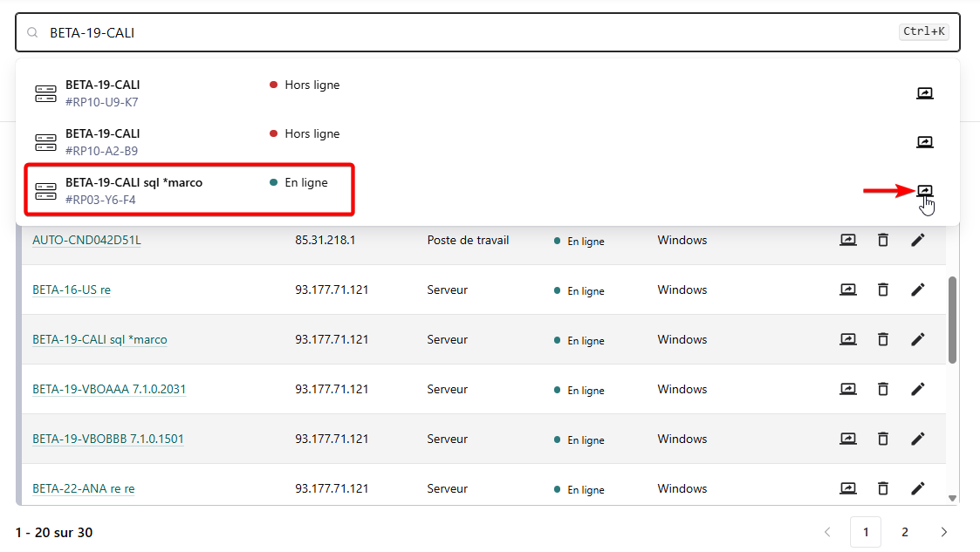The height and width of the screenshot is (552, 980).
Task: Go to page 2 of results
Action: [x=904, y=531]
